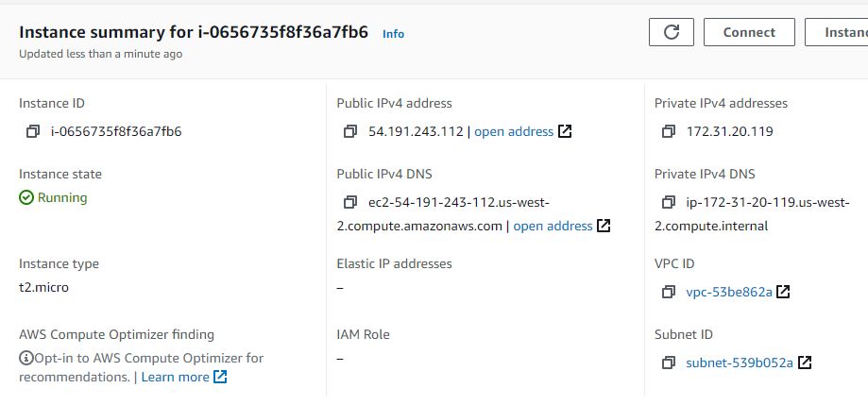The height and width of the screenshot is (405, 868).
Task: Click the Compute Optimizer info icon
Action: pos(26,359)
